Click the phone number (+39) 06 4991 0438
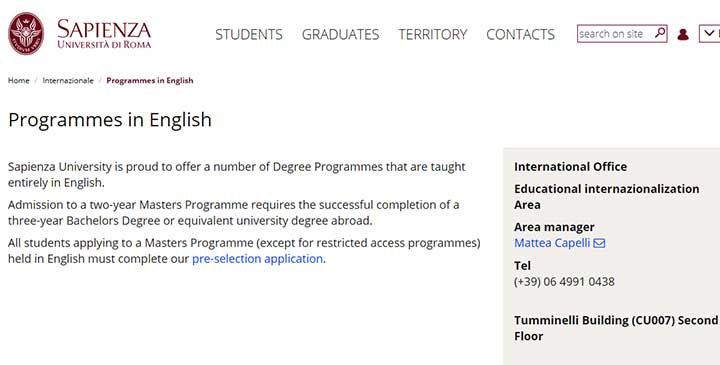The image size is (720, 365). [x=564, y=281]
